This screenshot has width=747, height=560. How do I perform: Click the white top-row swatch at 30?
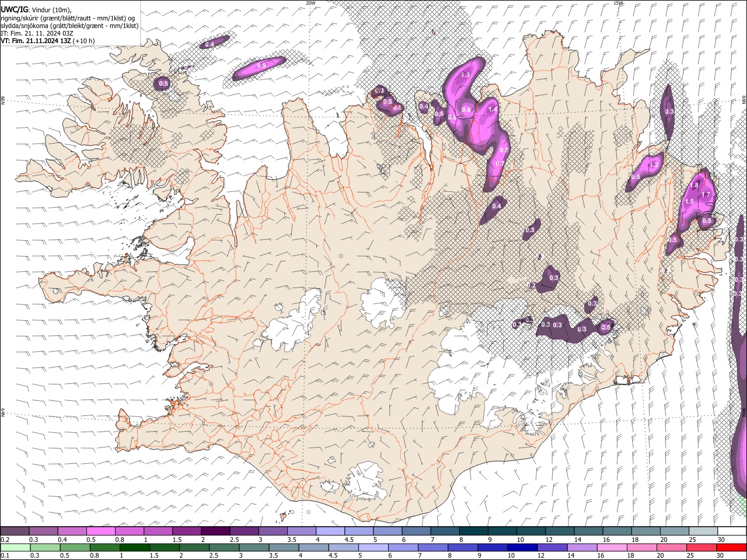coord(732,531)
